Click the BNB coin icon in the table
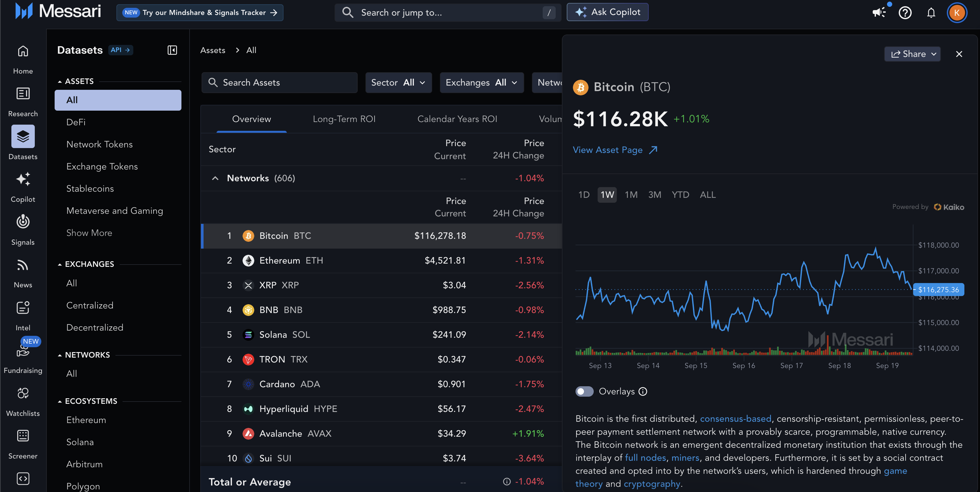This screenshot has width=980, height=492. click(x=248, y=310)
